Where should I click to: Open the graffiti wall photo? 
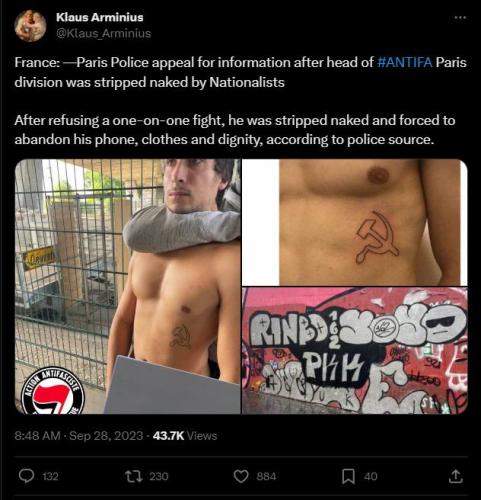[x=355, y=351]
